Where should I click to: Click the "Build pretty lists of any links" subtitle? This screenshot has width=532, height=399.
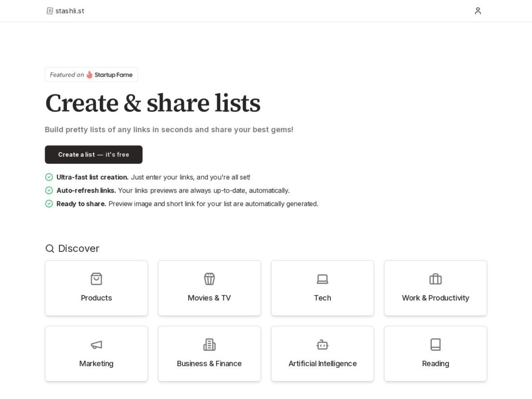click(x=169, y=129)
